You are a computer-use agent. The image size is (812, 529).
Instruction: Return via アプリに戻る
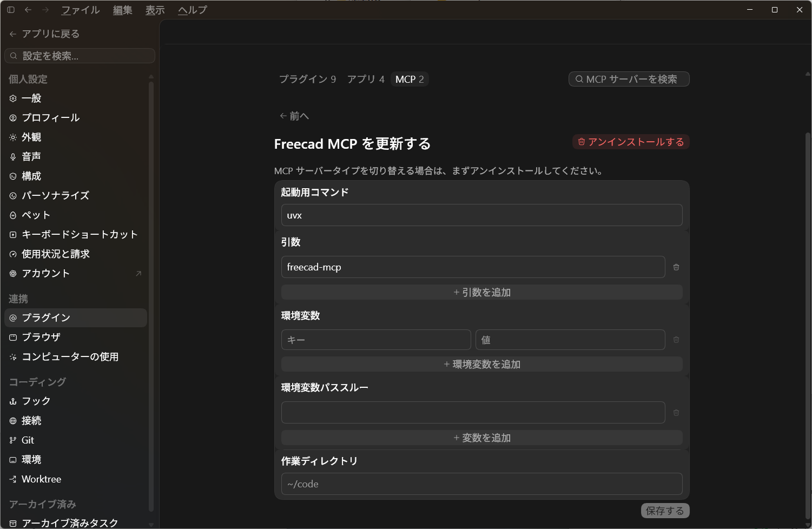[44, 34]
